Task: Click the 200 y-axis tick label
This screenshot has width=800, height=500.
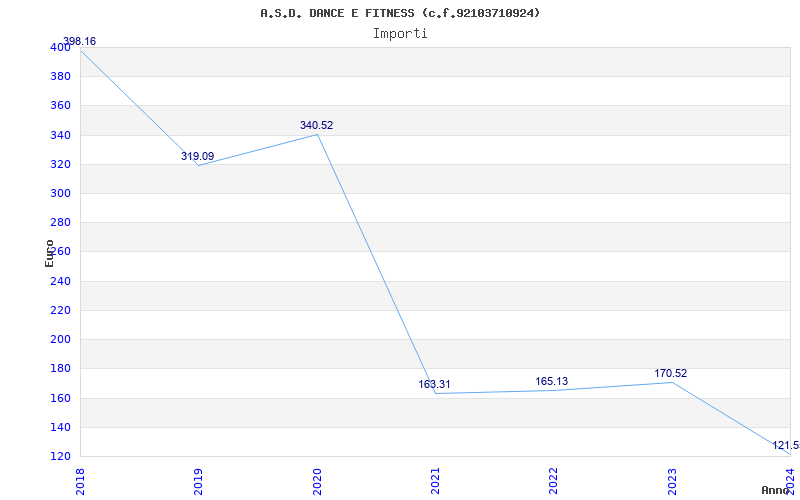Action: 60,340
